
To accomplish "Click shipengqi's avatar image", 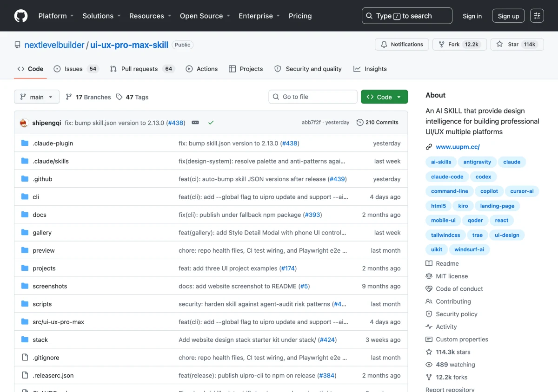I will point(24,123).
